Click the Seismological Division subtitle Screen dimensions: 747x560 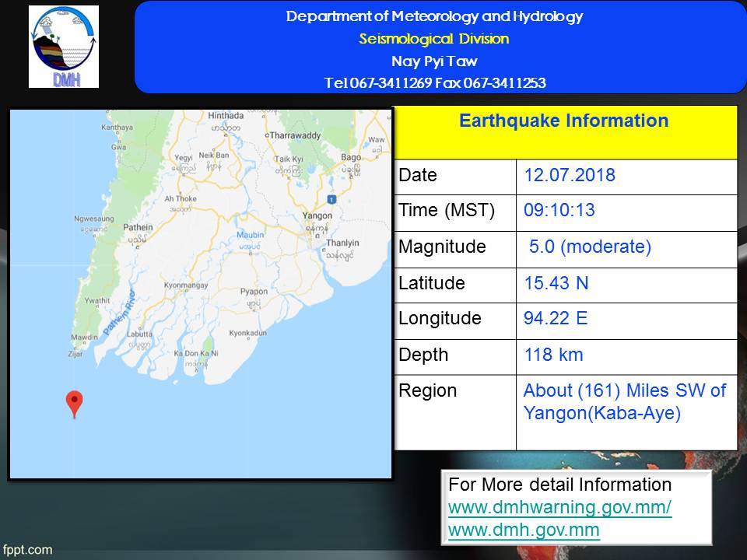coord(434,39)
